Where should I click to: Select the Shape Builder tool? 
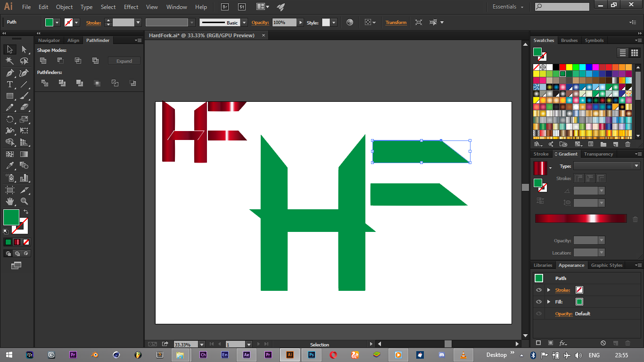click(x=9, y=142)
